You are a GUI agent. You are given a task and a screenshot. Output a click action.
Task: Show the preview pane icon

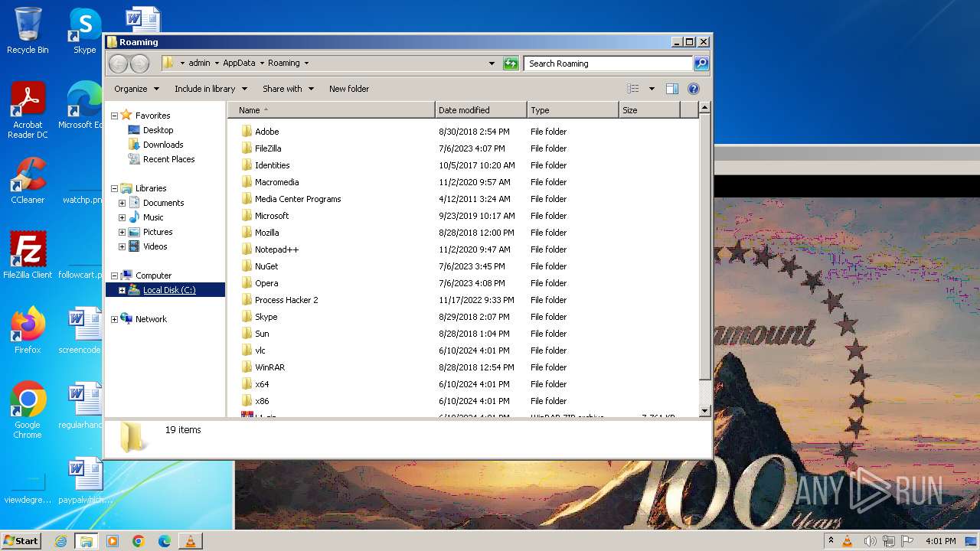(671, 89)
